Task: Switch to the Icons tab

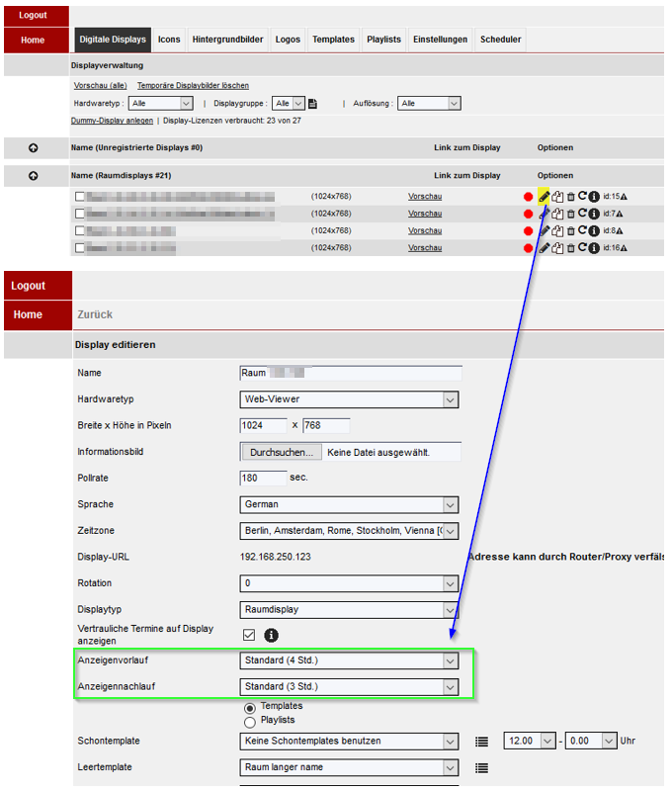Action: 169,40
